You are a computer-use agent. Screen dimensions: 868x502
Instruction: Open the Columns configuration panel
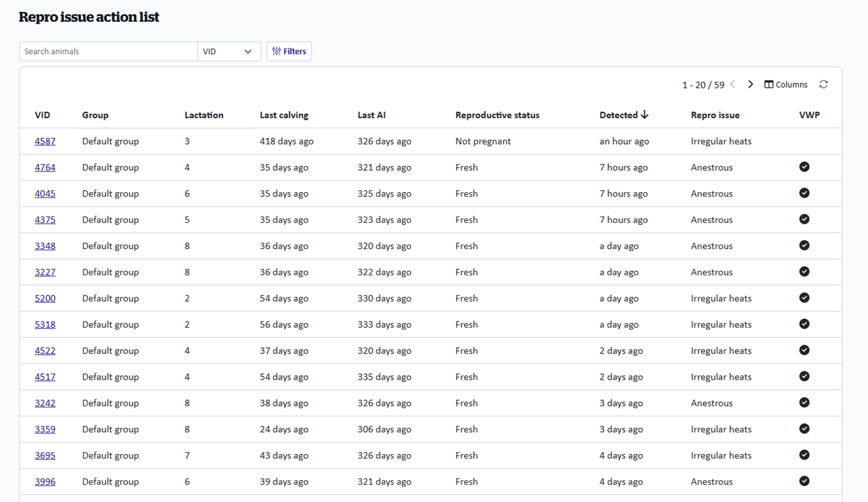click(x=785, y=84)
